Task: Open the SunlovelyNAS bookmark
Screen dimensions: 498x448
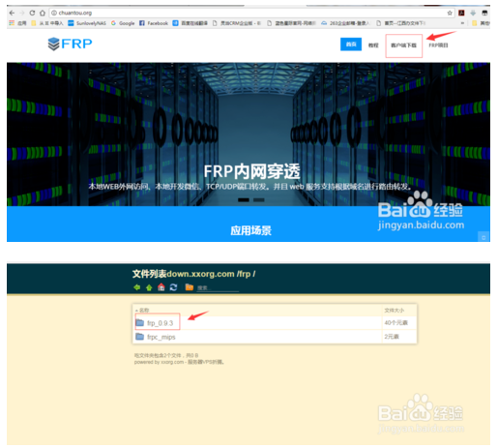Action: point(87,23)
